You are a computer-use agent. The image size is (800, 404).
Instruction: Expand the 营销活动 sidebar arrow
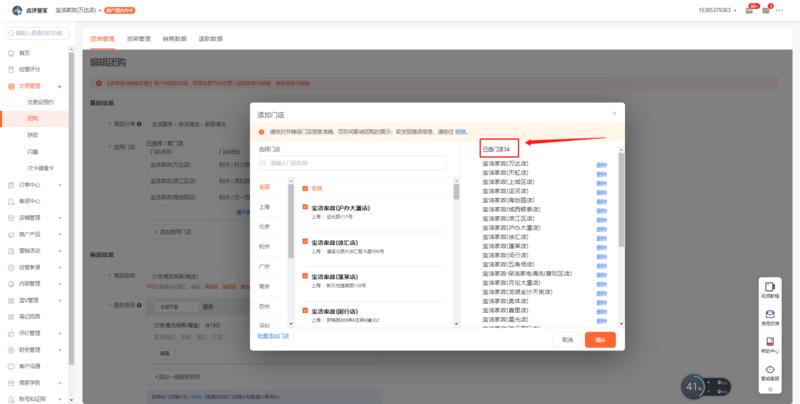coord(60,251)
